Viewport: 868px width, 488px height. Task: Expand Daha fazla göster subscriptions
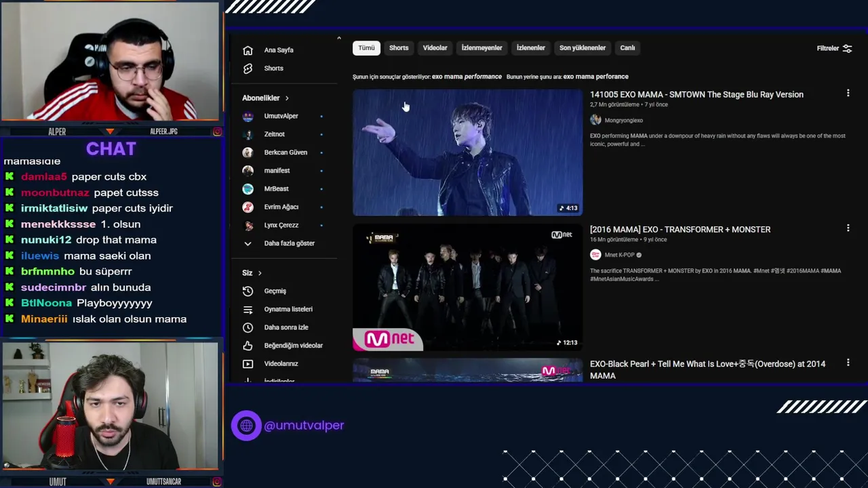[279, 243]
